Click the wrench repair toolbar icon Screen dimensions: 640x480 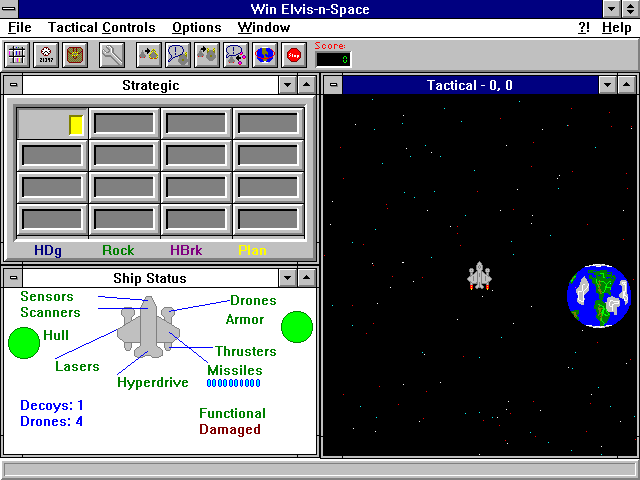tap(112, 55)
